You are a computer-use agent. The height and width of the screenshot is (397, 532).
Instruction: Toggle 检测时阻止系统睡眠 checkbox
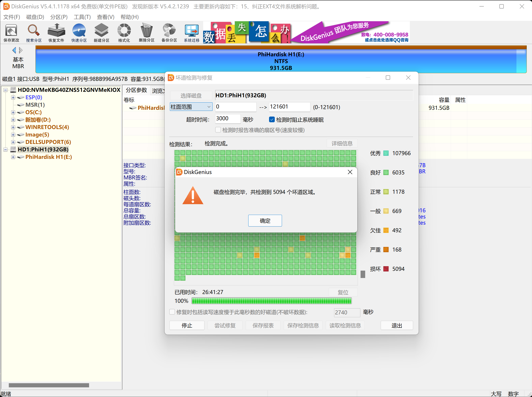click(272, 119)
